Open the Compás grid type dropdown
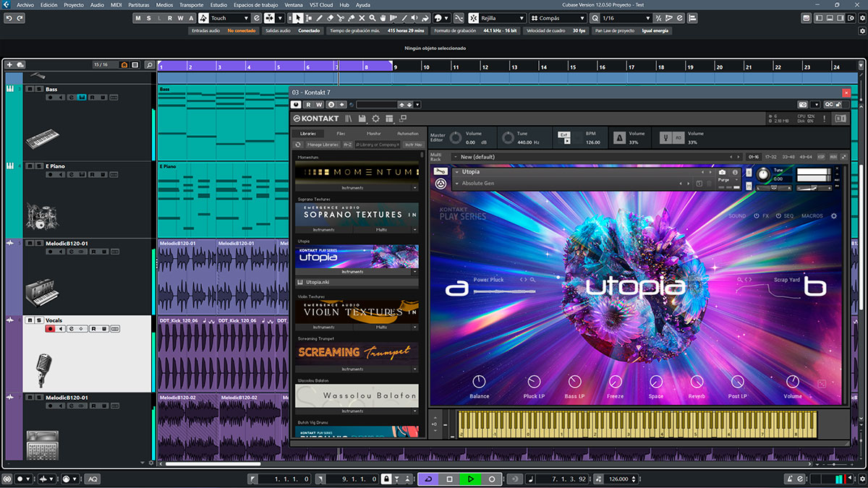The height and width of the screenshot is (488, 868). coord(556,18)
